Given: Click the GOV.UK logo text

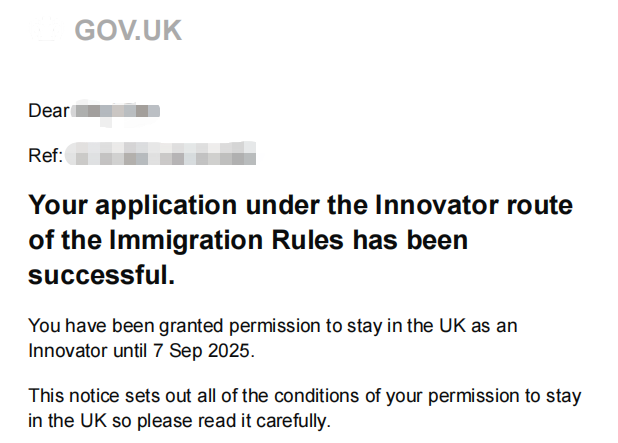Looking at the screenshot, I should click(x=128, y=30).
